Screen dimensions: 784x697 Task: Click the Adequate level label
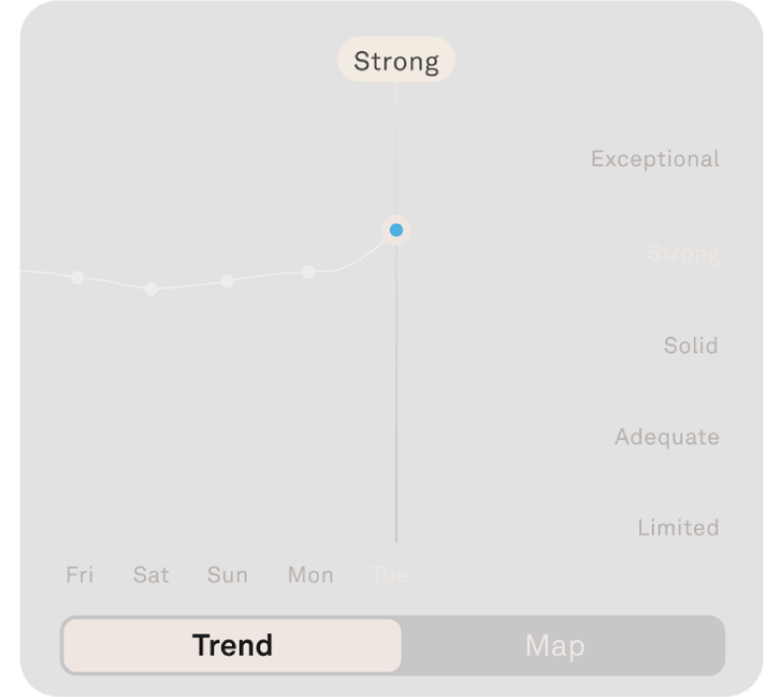tap(667, 437)
